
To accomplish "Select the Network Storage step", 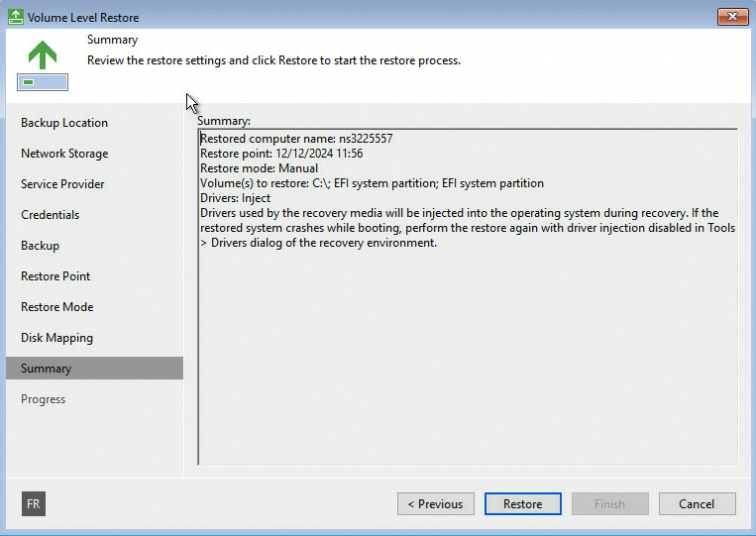I will click(x=64, y=154).
